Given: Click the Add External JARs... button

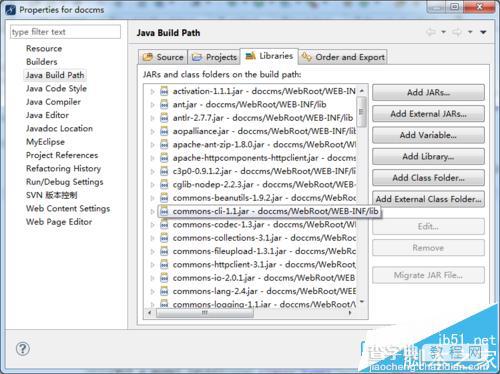Looking at the screenshot, I should pos(428,114).
